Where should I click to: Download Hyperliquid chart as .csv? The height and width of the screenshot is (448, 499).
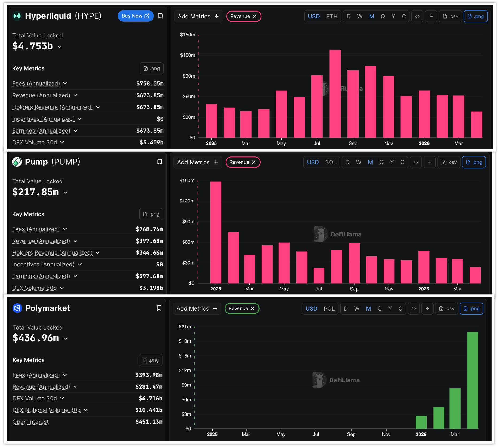[x=450, y=16]
